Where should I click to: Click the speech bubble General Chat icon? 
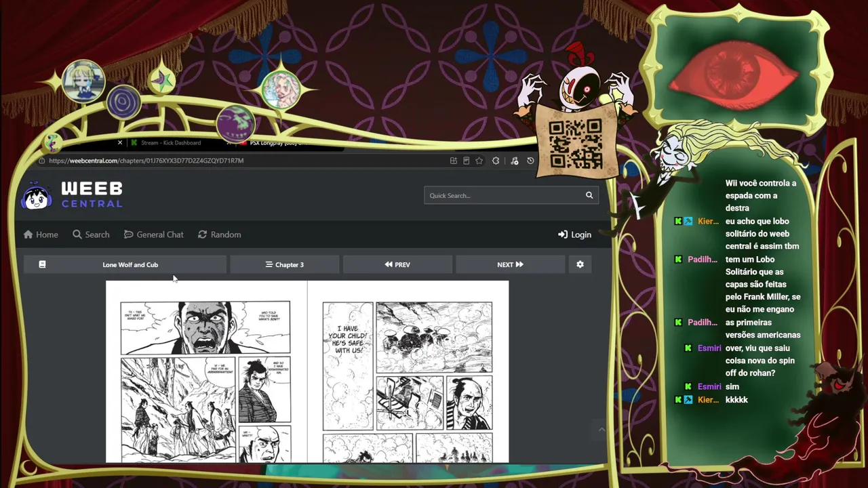pos(129,235)
